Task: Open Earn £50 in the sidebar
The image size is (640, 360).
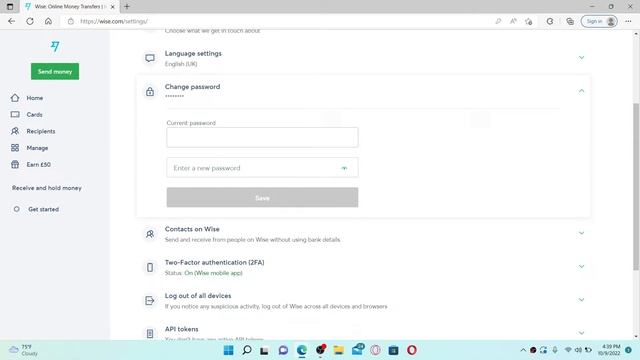Action: pyautogui.click(x=38, y=165)
